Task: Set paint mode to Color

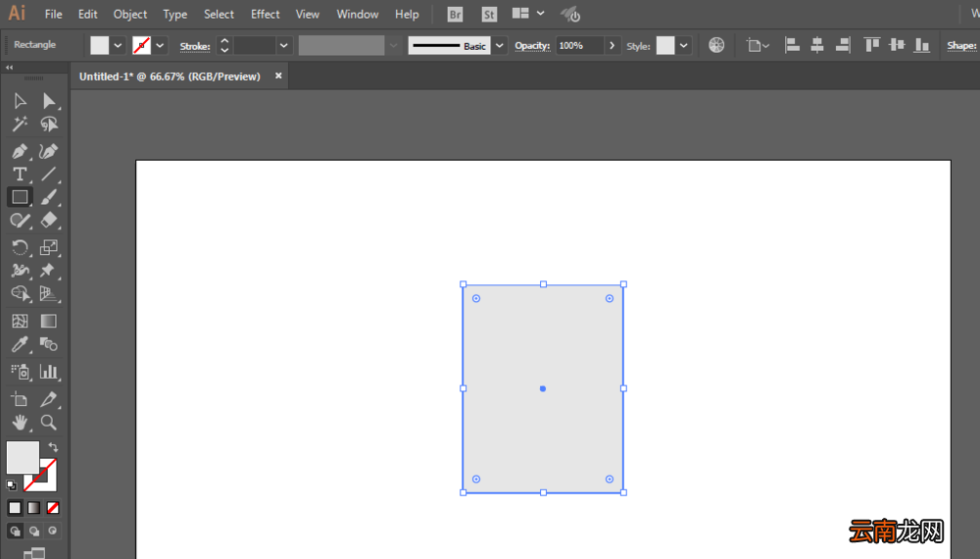Action: point(15,508)
